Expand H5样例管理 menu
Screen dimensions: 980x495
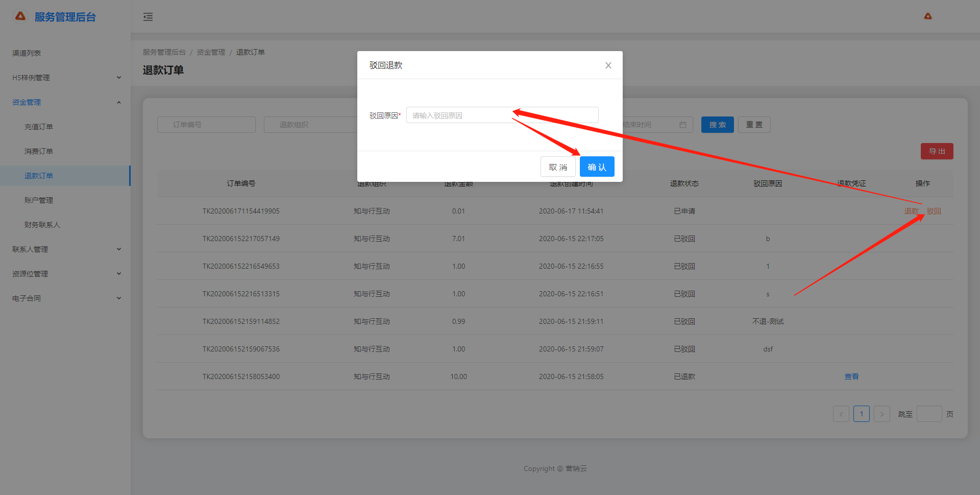tap(65, 78)
